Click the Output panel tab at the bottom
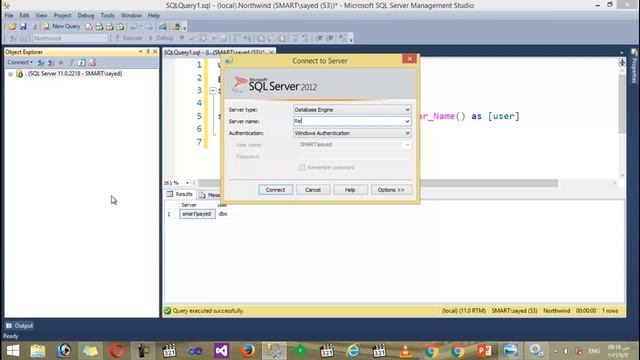The image size is (640, 360). click(x=20, y=326)
